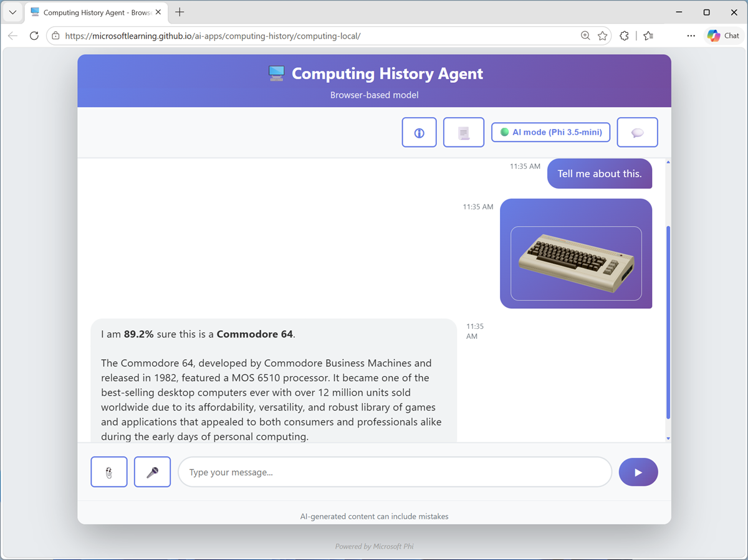This screenshot has width=748, height=560.
Task: Open the favorites list icon
Action: point(648,36)
